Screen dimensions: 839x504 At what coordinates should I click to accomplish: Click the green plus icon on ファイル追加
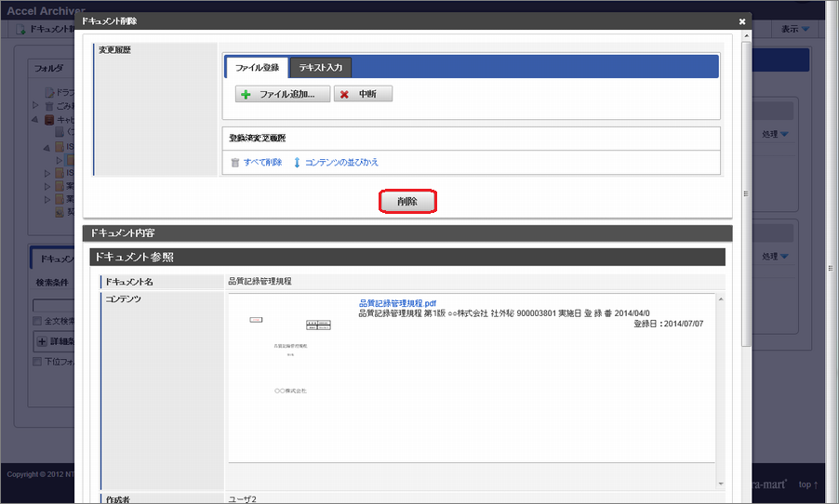[x=246, y=95]
